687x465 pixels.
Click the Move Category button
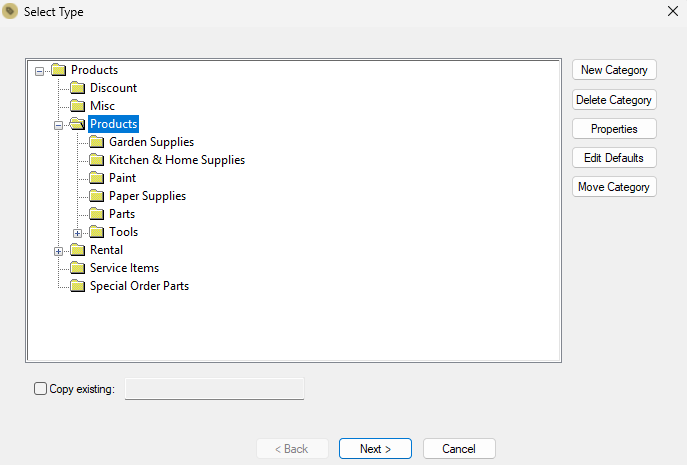pyautogui.click(x=614, y=187)
